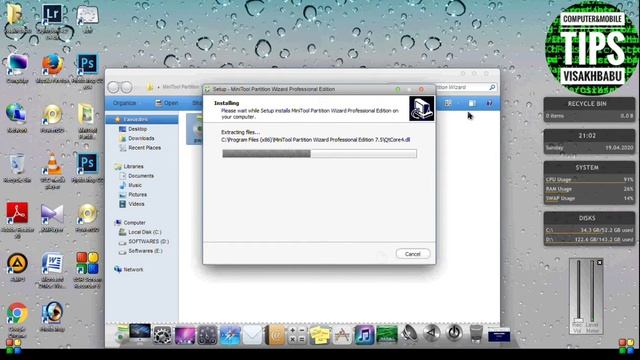
Task: Click the Disks gadget C: usage bar
Action: click(589, 231)
